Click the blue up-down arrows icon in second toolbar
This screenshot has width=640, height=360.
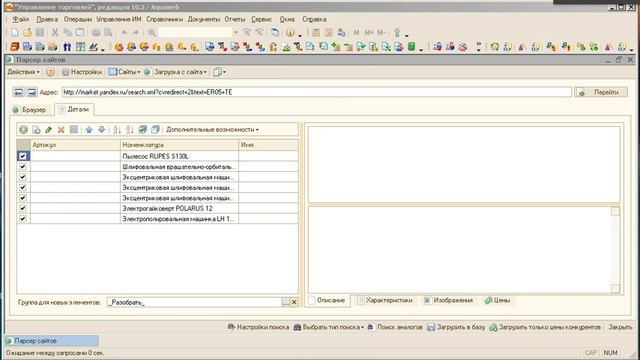67,47
